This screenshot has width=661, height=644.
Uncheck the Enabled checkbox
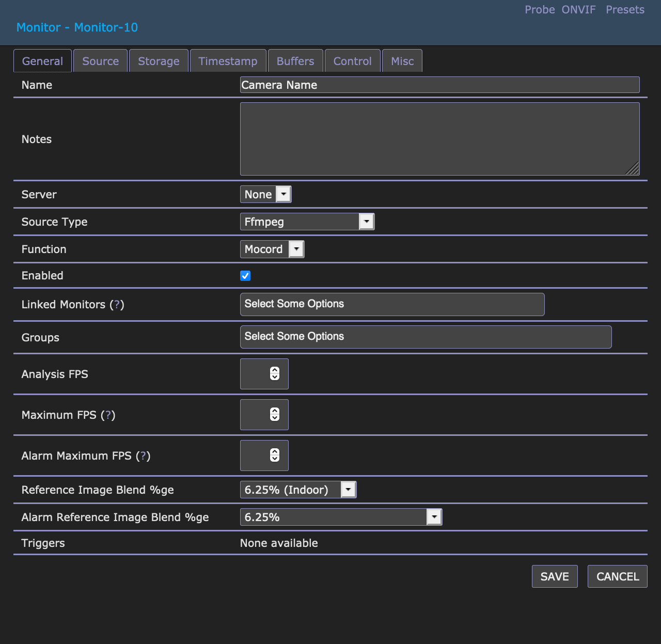(x=245, y=276)
